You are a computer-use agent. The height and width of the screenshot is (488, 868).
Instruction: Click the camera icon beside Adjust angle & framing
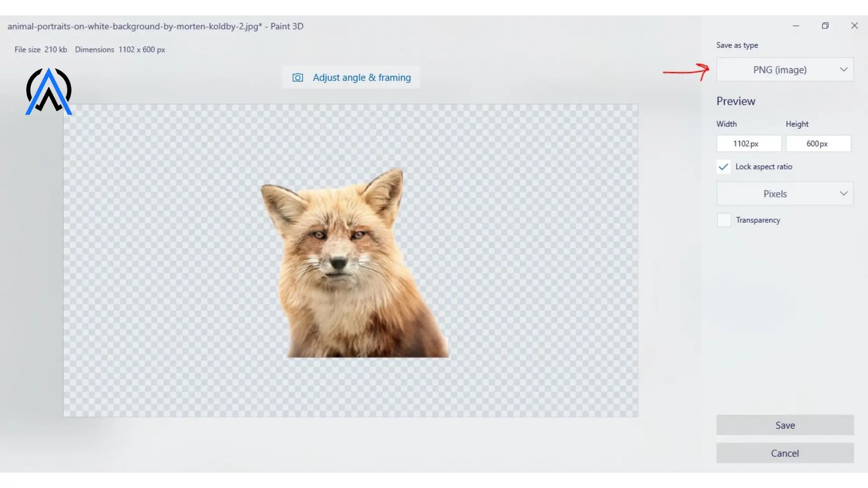click(x=298, y=77)
